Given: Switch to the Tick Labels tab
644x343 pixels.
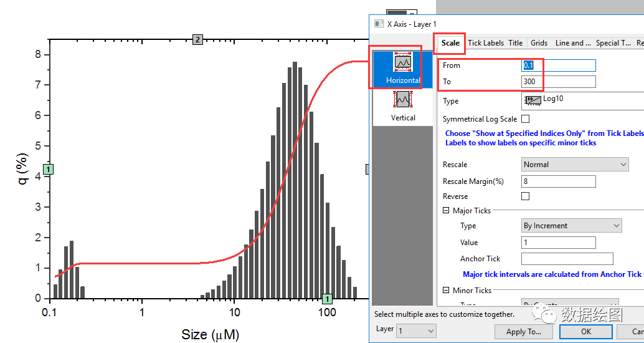Looking at the screenshot, I should 485,43.
